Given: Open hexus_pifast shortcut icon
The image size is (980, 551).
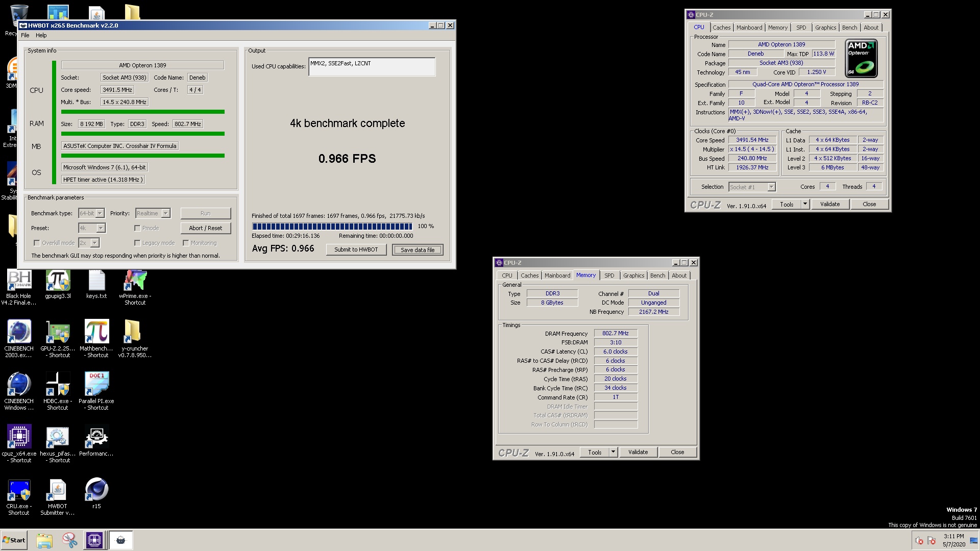Looking at the screenshot, I should (x=58, y=444).
